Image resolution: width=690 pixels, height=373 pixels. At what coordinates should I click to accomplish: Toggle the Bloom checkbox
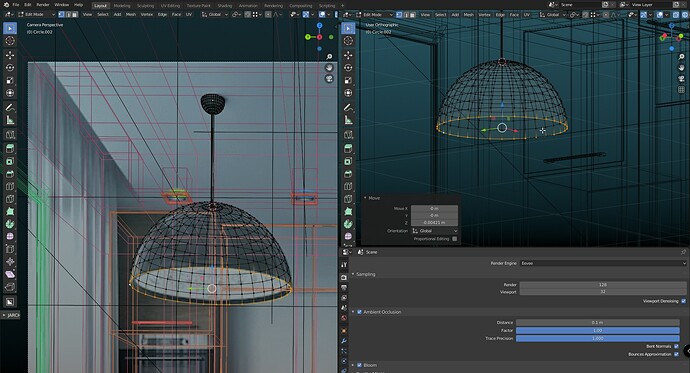point(360,365)
